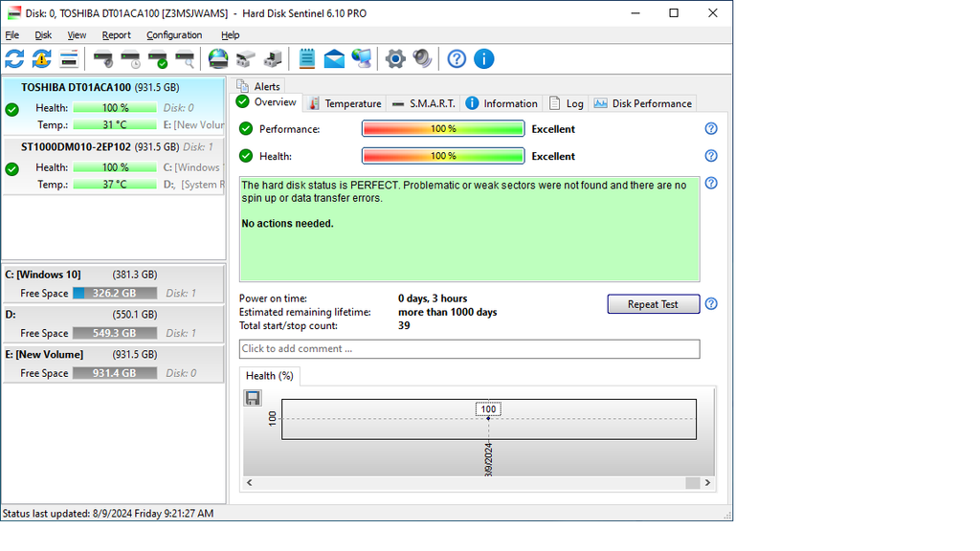The width and height of the screenshot is (980, 551).
Task: Switch to the Information tab
Action: pyautogui.click(x=501, y=103)
